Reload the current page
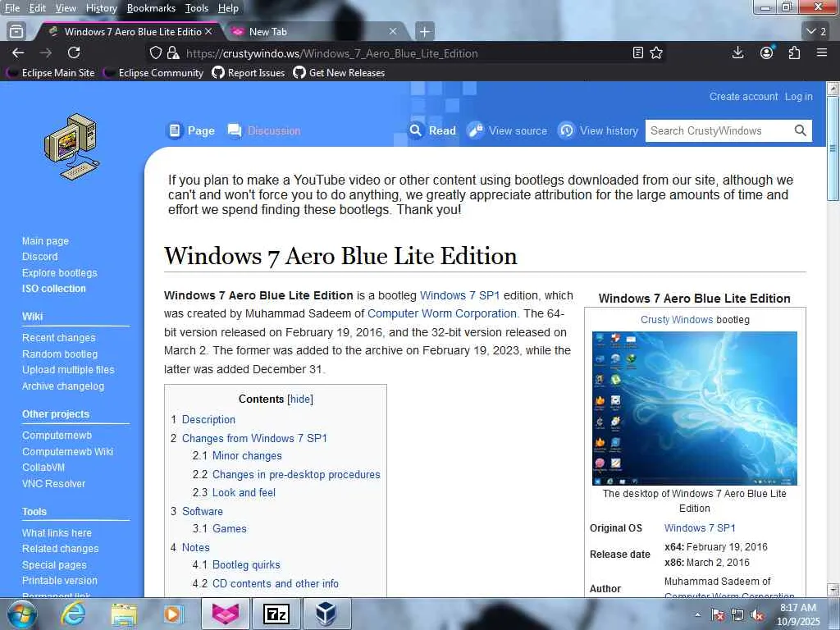The height and width of the screenshot is (630, 840). pos(74,52)
